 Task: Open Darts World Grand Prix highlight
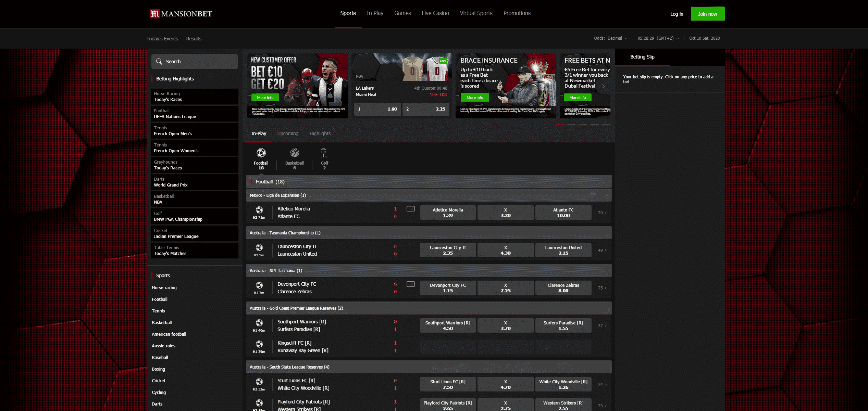coord(195,182)
